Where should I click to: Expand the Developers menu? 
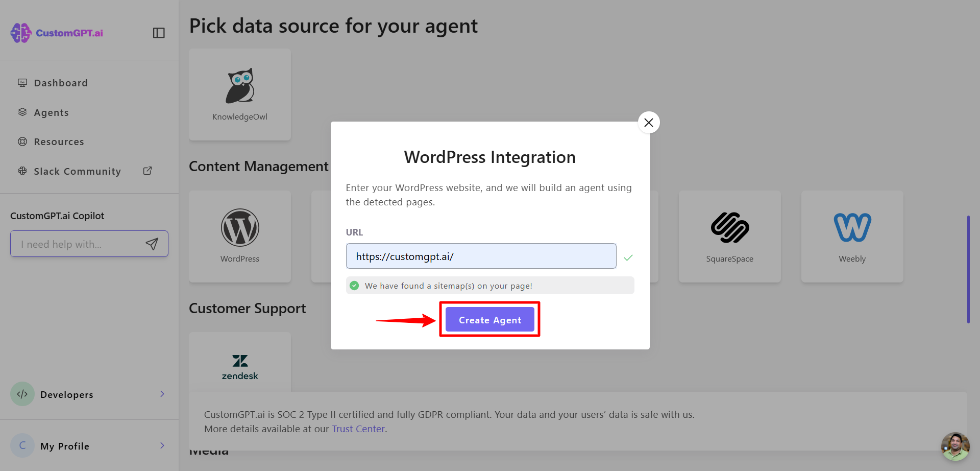(162, 394)
